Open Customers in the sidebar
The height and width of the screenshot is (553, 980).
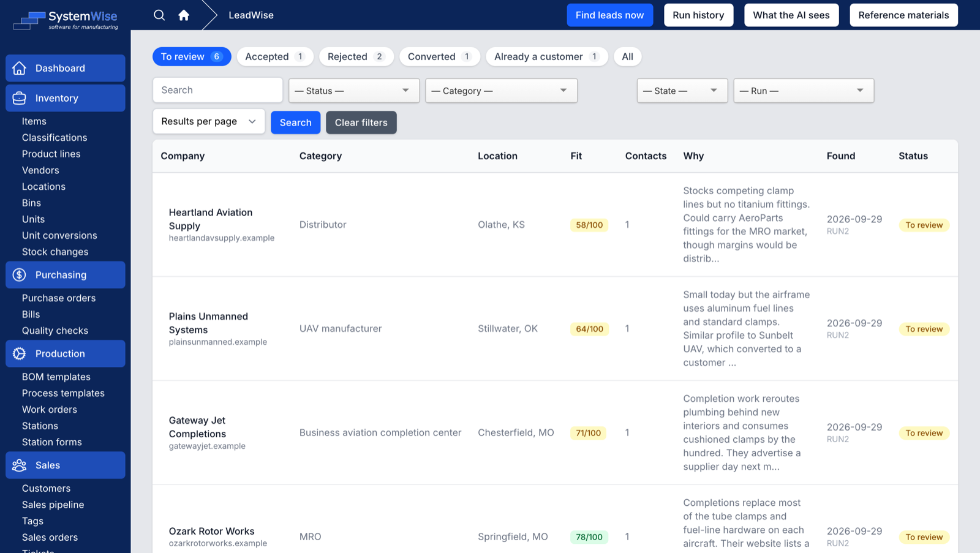[x=46, y=489]
